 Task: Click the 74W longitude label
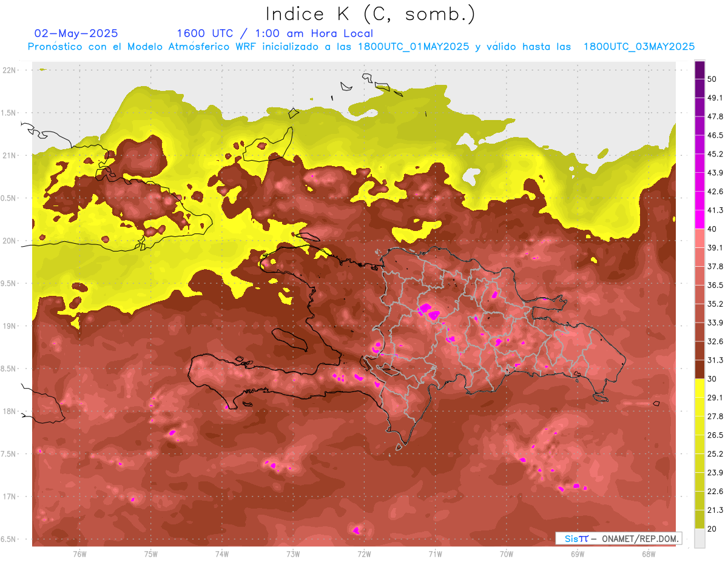(221, 554)
